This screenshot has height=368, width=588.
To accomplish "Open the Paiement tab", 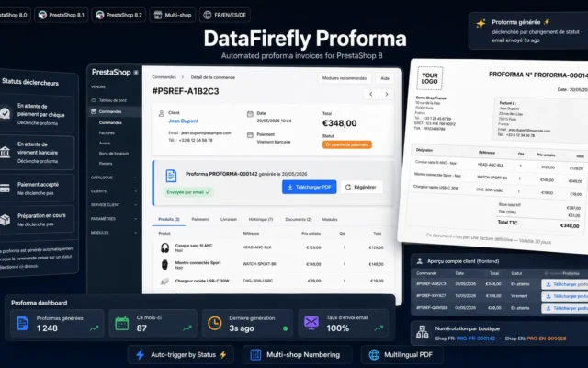I will (200, 219).
